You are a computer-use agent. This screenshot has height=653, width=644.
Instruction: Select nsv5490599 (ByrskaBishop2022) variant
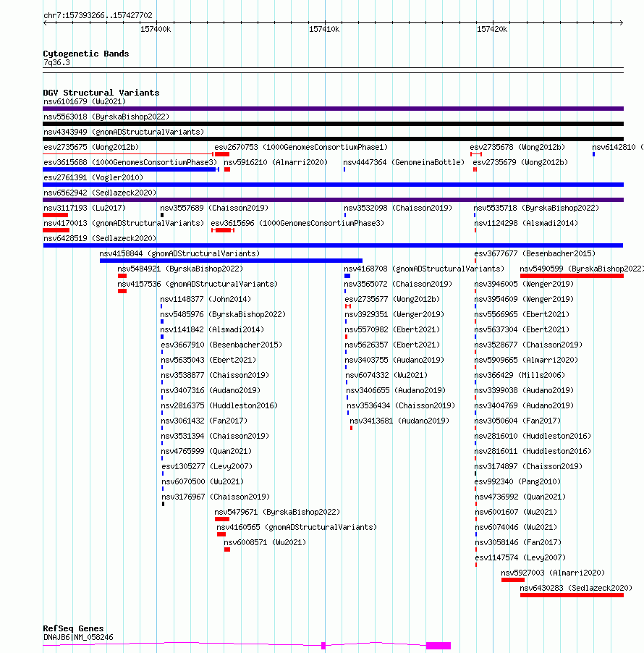click(582, 269)
